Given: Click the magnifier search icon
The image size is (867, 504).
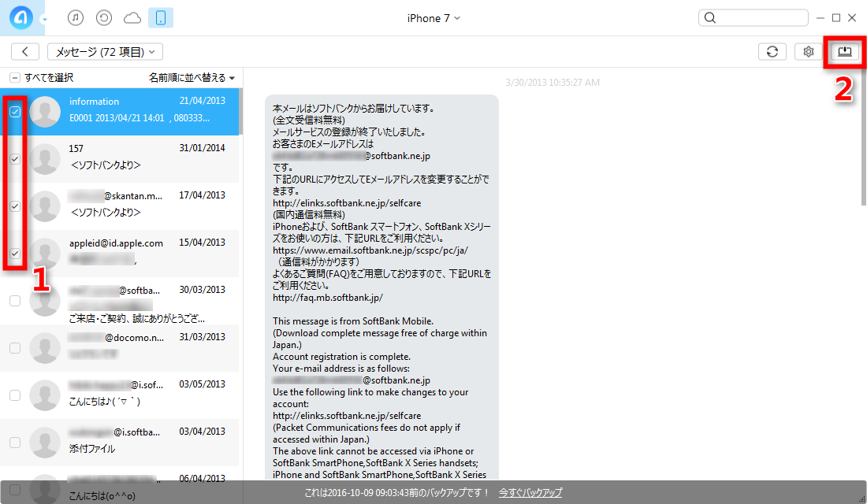Looking at the screenshot, I should pos(710,17).
